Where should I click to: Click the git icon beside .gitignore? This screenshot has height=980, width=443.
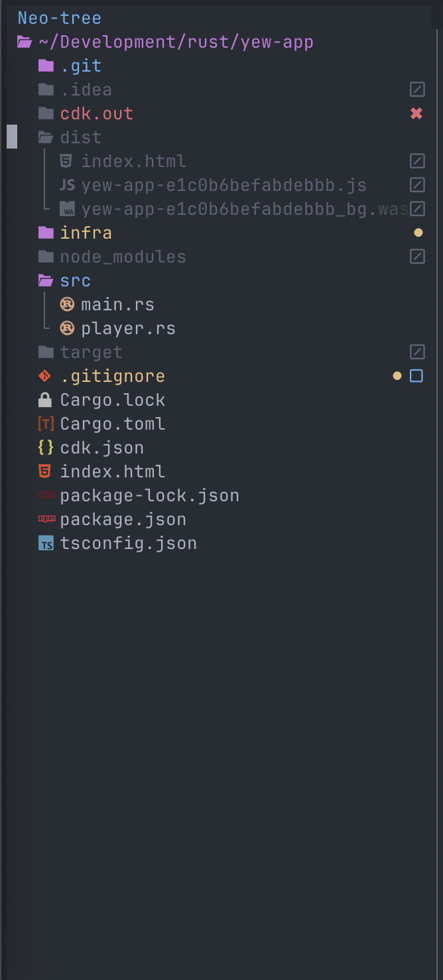[45, 376]
